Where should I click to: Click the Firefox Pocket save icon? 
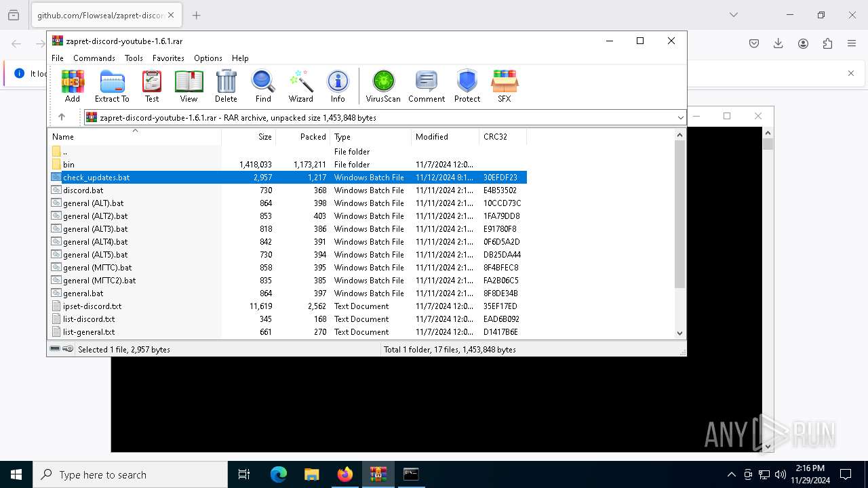[754, 43]
